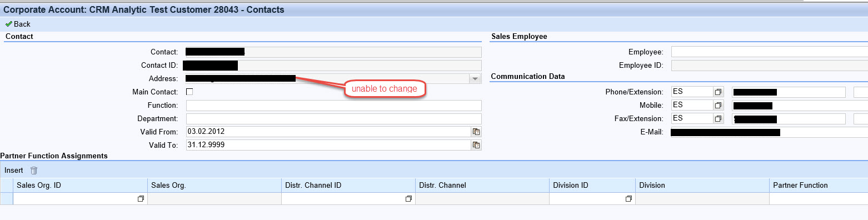Open calendar picker for Valid To
868x220 pixels.
point(476,145)
